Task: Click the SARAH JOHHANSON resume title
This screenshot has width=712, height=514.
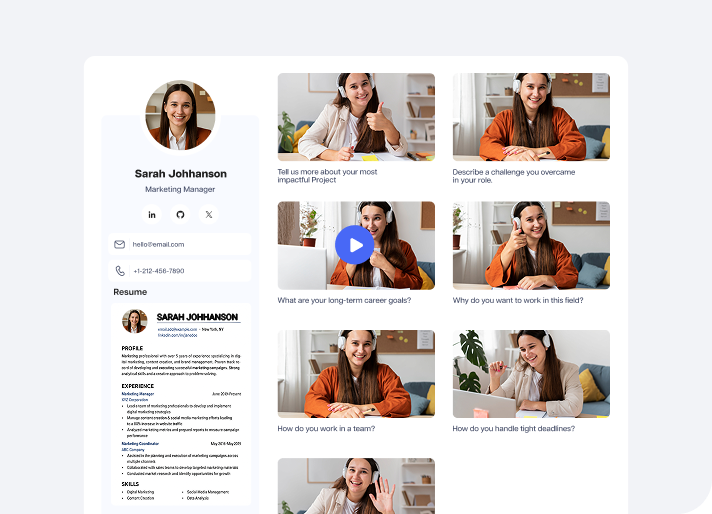Action: (197, 317)
